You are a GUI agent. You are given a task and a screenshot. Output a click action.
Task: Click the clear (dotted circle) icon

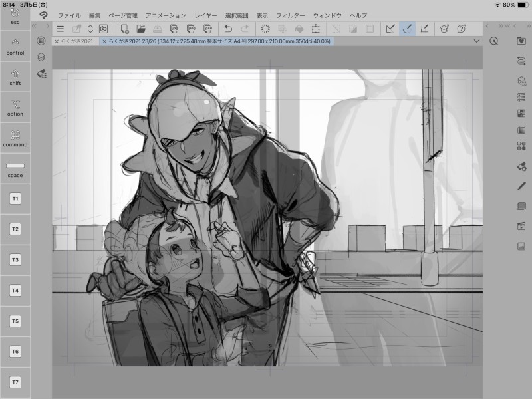[265, 29]
